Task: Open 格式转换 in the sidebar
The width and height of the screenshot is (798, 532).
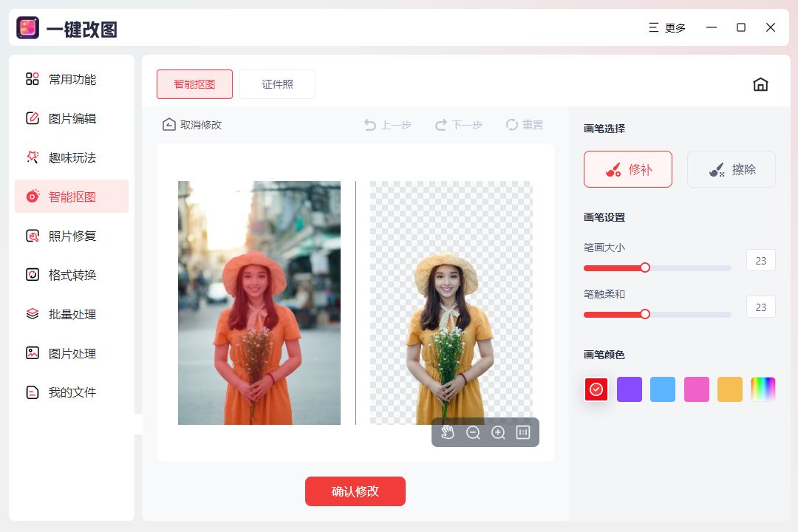Action: click(x=71, y=275)
